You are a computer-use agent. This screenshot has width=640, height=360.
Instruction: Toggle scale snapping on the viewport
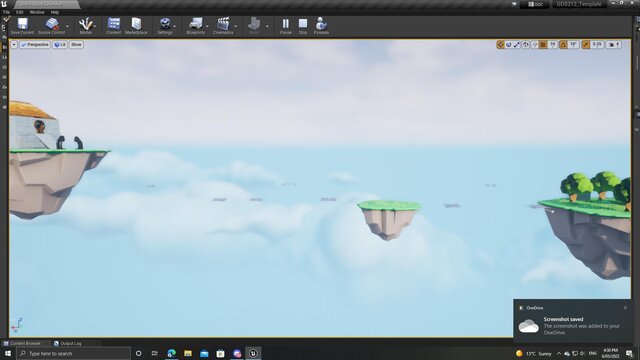click(586, 44)
